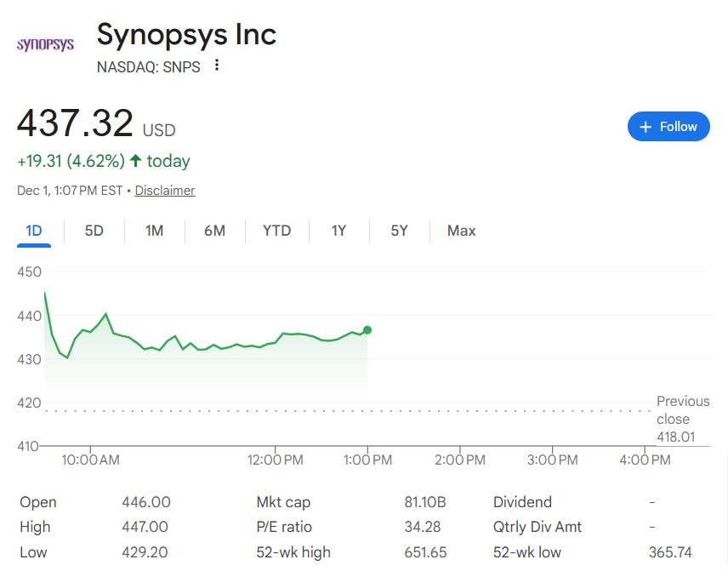Click the 437.32 stock price
Image resolution: width=728 pixels, height=577 pixels.
coord(76,123)
